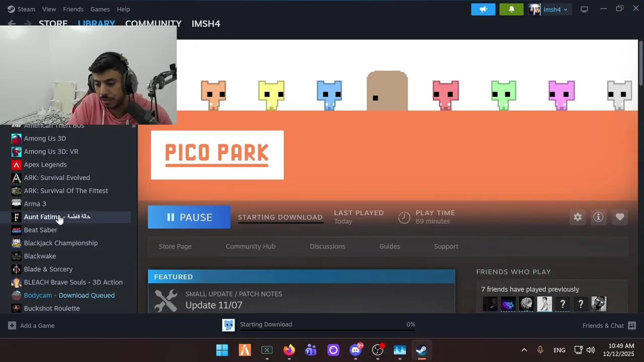Open the announcements megaphone button
This screenshot has height=362, width=644.
pyautogui.click(x=483, y=9)
